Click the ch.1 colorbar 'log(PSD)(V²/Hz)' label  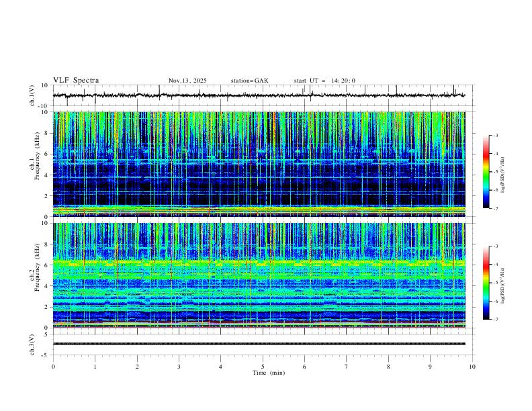pos(502,175)
